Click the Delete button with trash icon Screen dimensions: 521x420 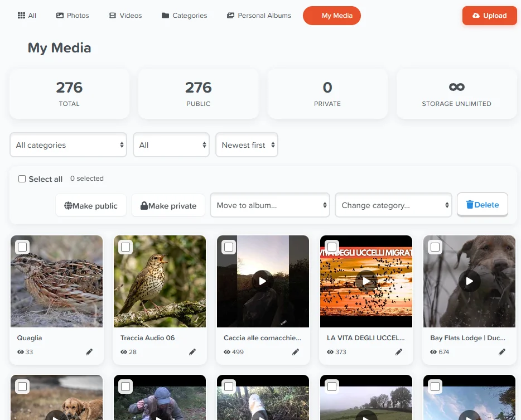[x=483, y=204]
